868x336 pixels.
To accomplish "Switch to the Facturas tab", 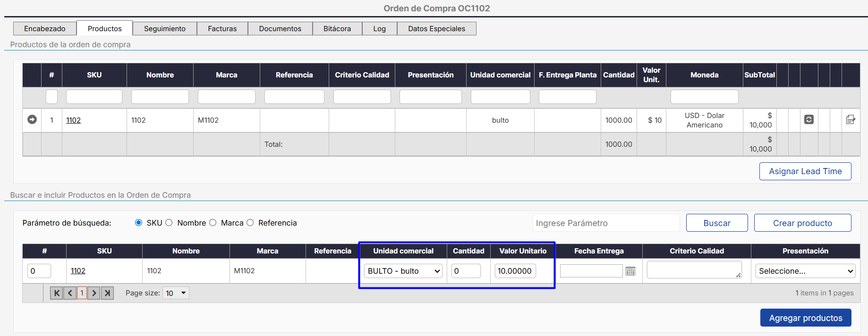I will point(222,29).
